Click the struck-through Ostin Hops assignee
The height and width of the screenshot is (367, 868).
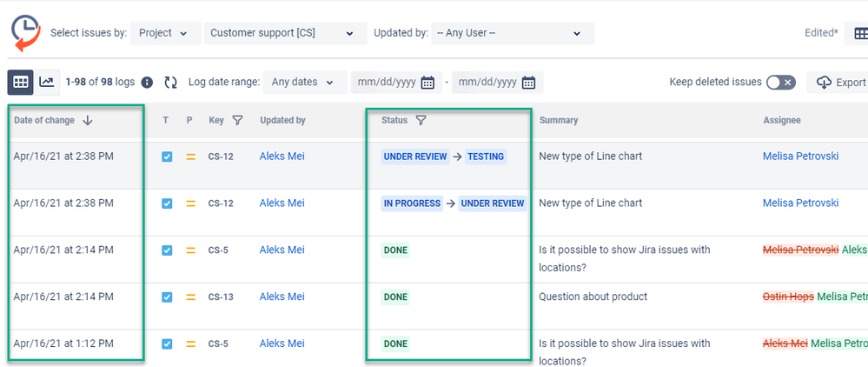click(788, 297)
